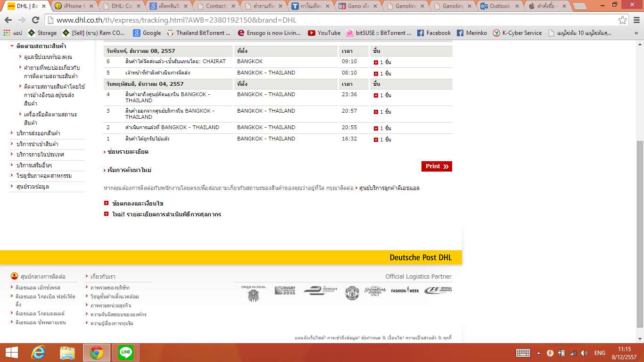Bookmark this page with the star icon
This screenshot has height=362, width=644.
pos(623,20)
